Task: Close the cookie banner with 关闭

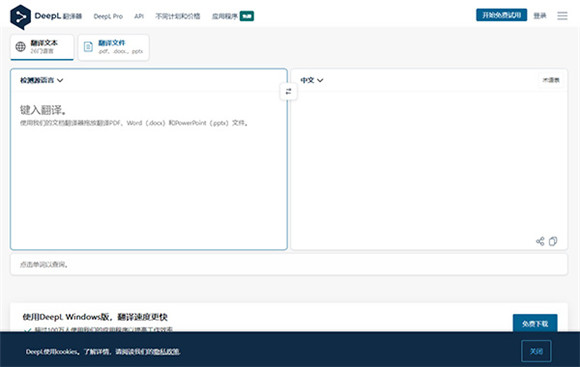Action: pos(536,351)
